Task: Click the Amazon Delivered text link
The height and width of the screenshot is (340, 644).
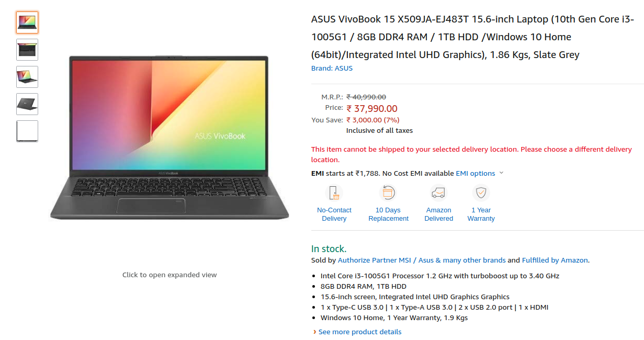Action: [x=438, y=214]
